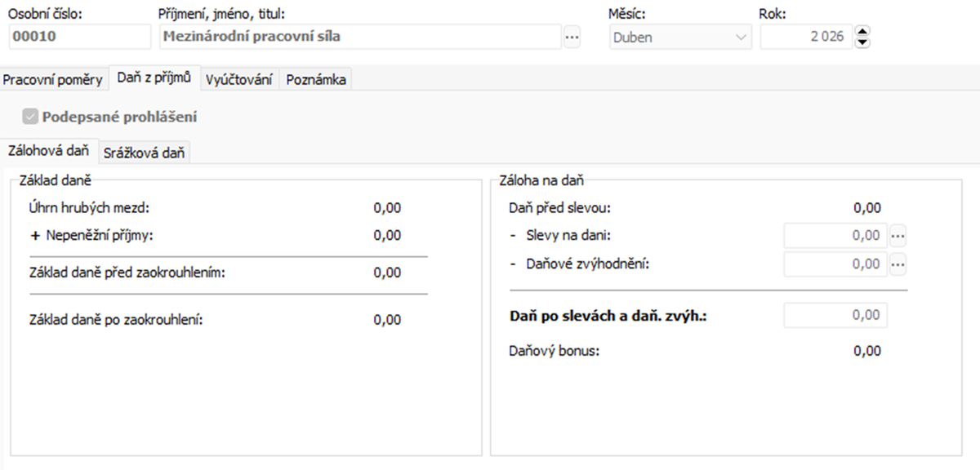Focus the Příjmení, jméno, titul field
This screenshot has width=980, height=470.
pyautogui.click(x=358, y=37)
